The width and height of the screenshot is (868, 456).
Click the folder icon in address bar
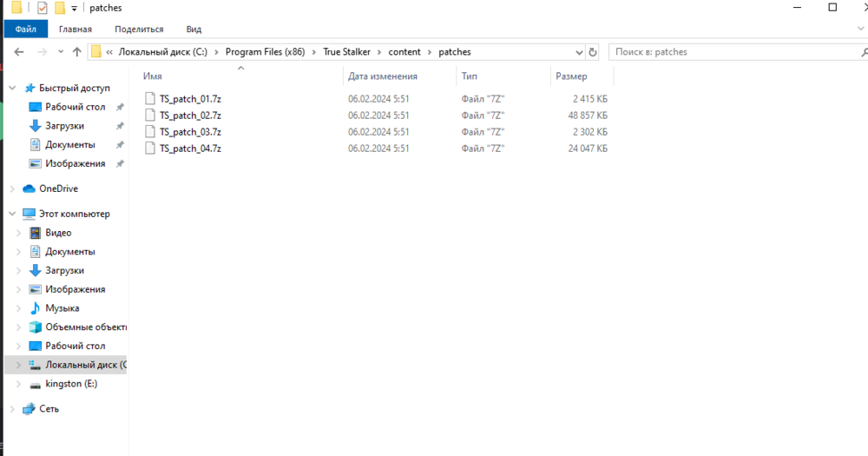point(96,52)
